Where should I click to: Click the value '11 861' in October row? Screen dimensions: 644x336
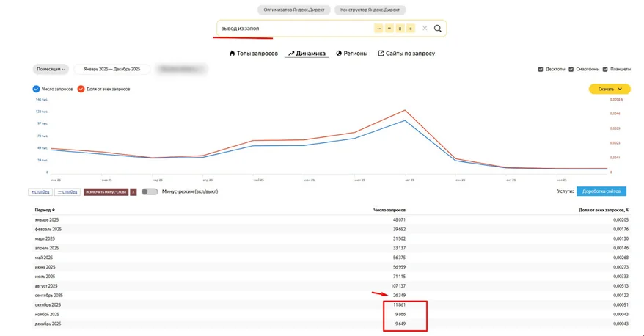(x=399, y=304)
